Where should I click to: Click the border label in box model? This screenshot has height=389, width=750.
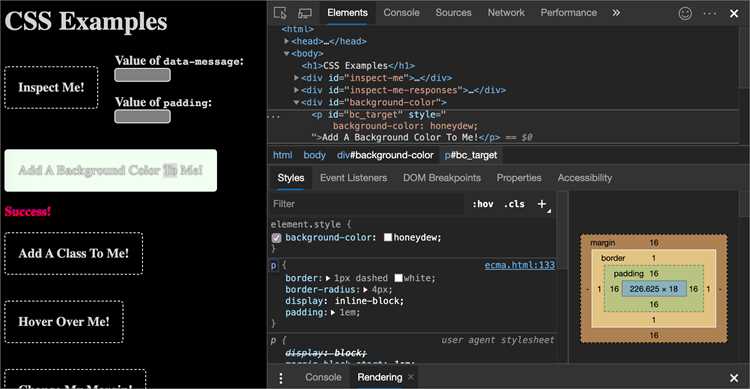click(613, 258)
